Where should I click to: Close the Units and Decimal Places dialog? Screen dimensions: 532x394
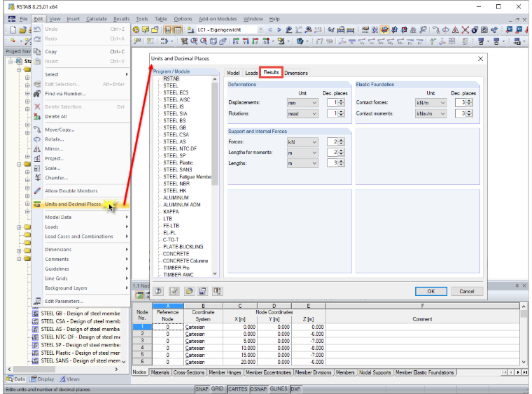(x=480, y=59)
